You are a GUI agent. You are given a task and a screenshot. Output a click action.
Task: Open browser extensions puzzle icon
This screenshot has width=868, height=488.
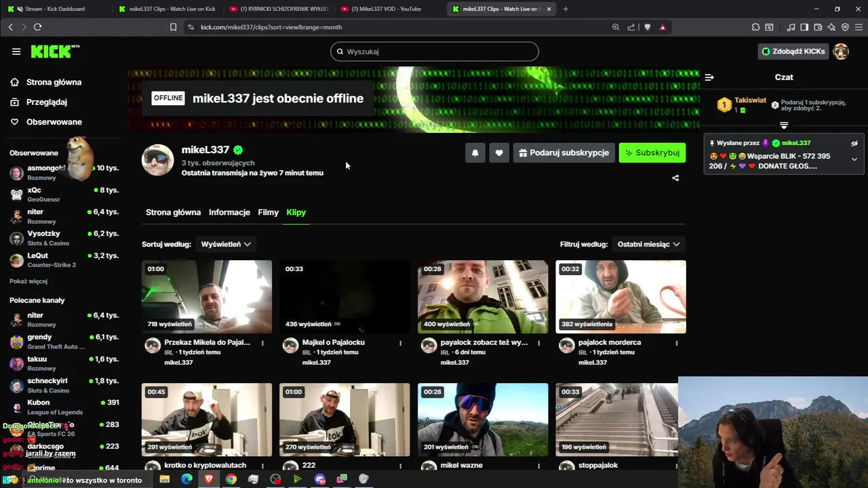[x=755, y=27]
